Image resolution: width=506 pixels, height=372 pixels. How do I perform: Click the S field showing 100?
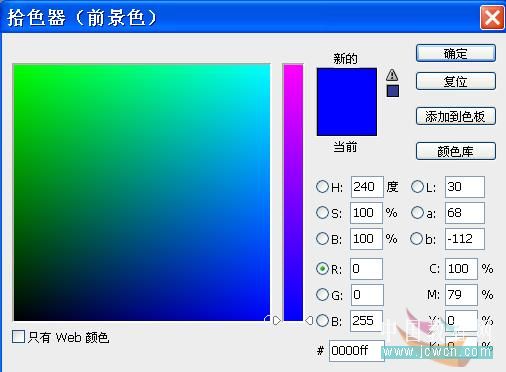(366, 213)
